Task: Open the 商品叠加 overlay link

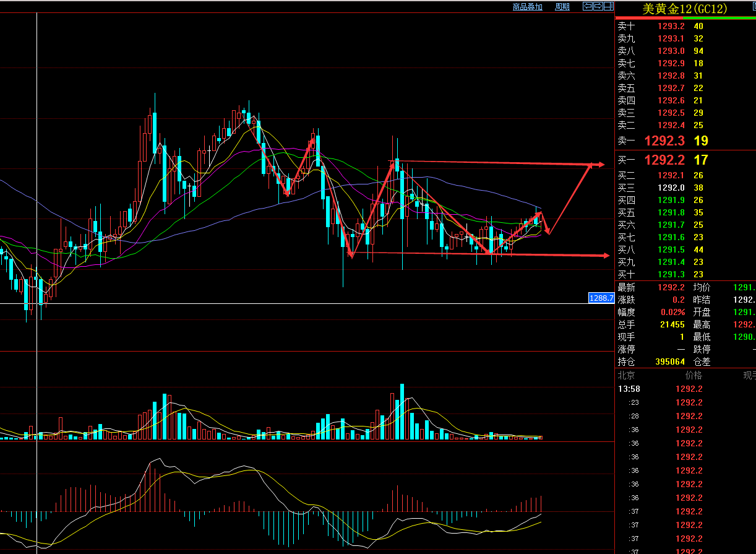Action: 527,7
